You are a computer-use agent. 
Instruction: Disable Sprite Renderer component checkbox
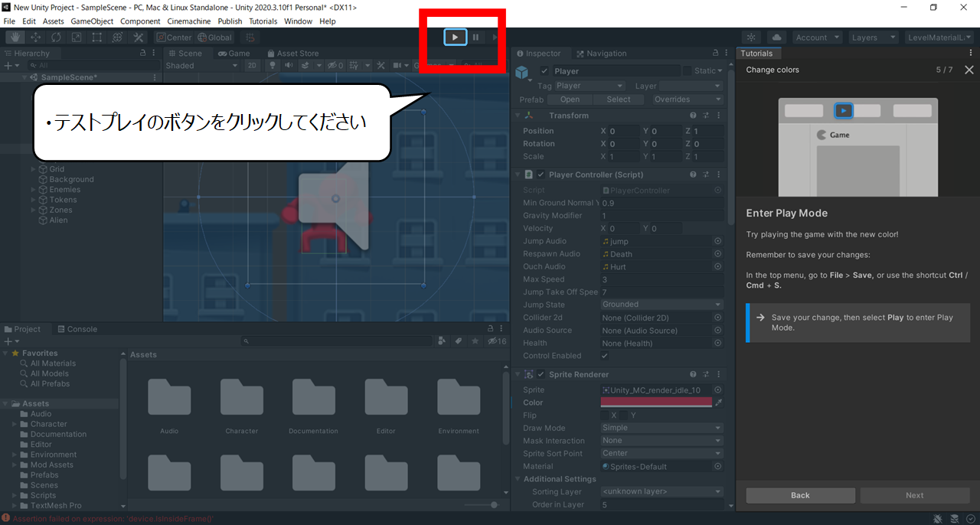(541, 374)
